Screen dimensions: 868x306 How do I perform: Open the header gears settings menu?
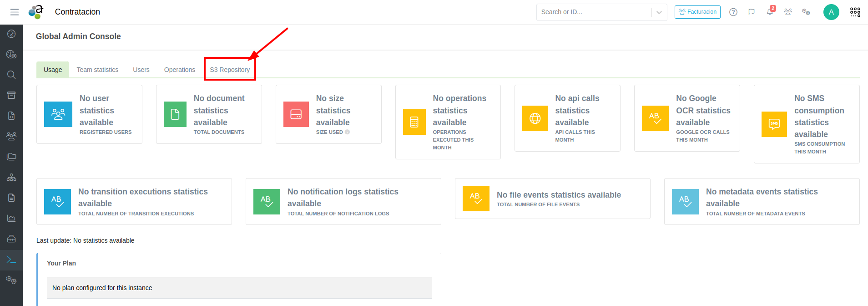pos(806,12)
